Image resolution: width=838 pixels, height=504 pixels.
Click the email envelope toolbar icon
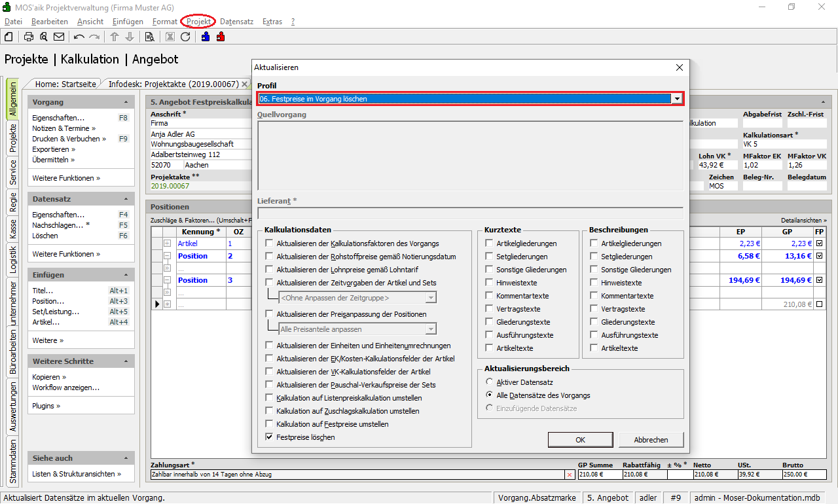tap(59, 37)
